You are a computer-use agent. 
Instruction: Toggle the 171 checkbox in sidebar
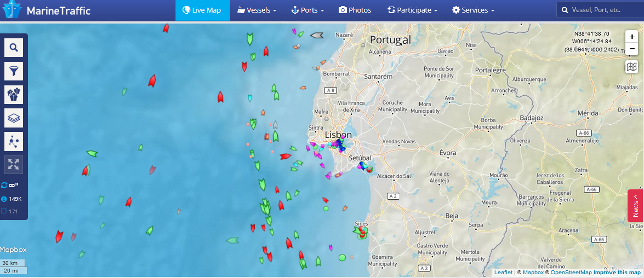point(4,211)
